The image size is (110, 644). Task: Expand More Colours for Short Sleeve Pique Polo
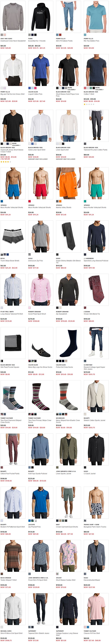point(72,88)
